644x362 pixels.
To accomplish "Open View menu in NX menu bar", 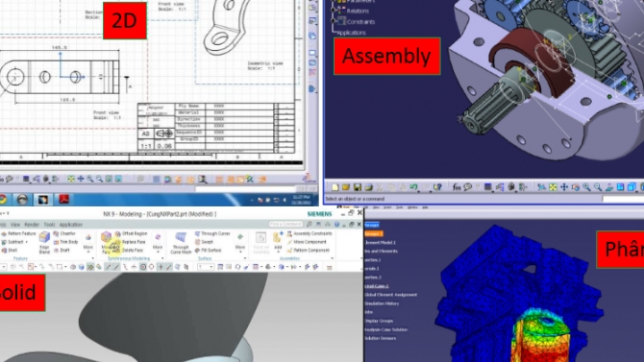I will 15,225.
